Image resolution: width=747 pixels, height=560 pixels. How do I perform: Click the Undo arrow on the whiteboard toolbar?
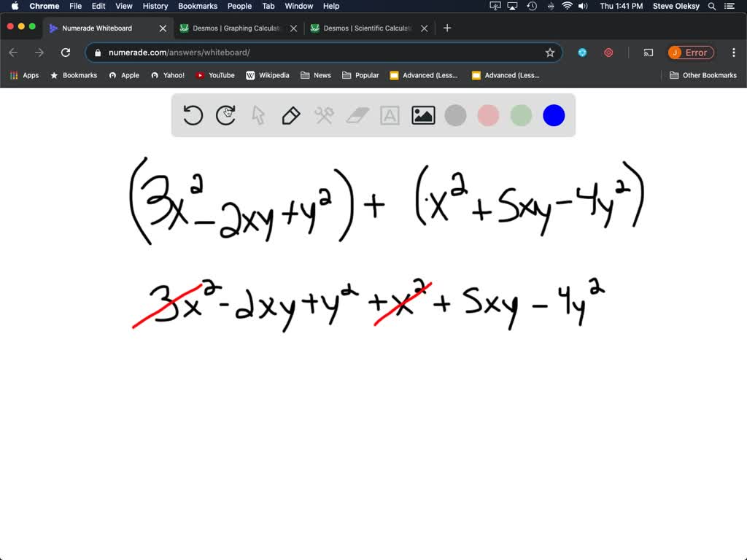tap(193, 115)
